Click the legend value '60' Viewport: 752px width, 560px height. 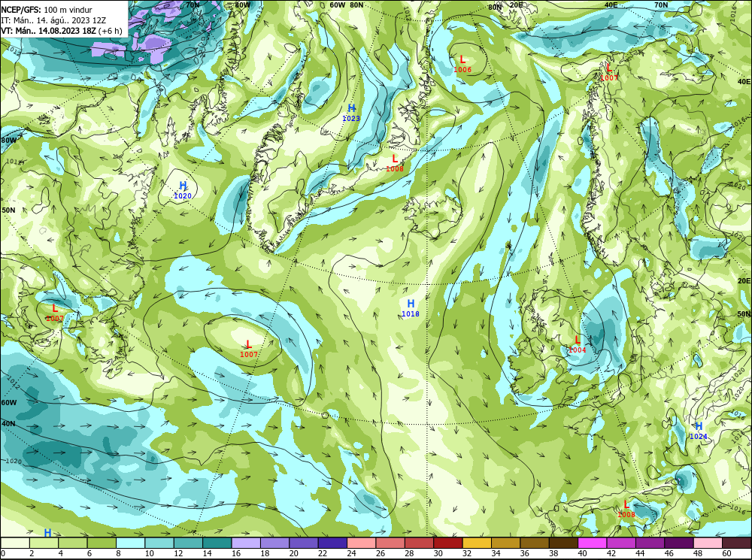[x=727, y=553]
